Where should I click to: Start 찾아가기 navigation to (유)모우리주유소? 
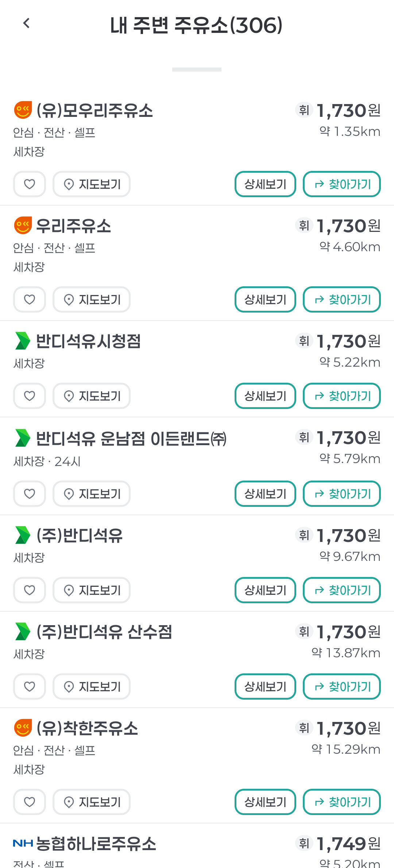pos(342,184)
